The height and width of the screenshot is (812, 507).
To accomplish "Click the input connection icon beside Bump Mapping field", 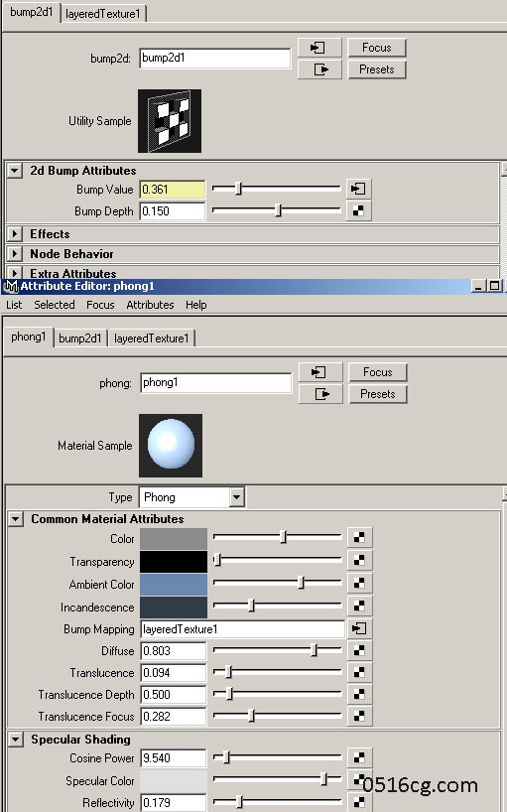I will pos(359,628).
